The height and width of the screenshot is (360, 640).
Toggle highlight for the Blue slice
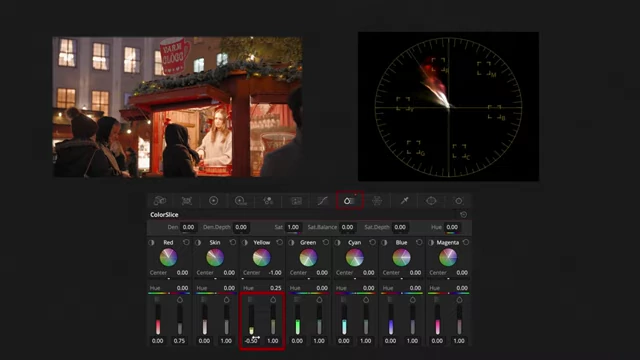pos(384,242)
